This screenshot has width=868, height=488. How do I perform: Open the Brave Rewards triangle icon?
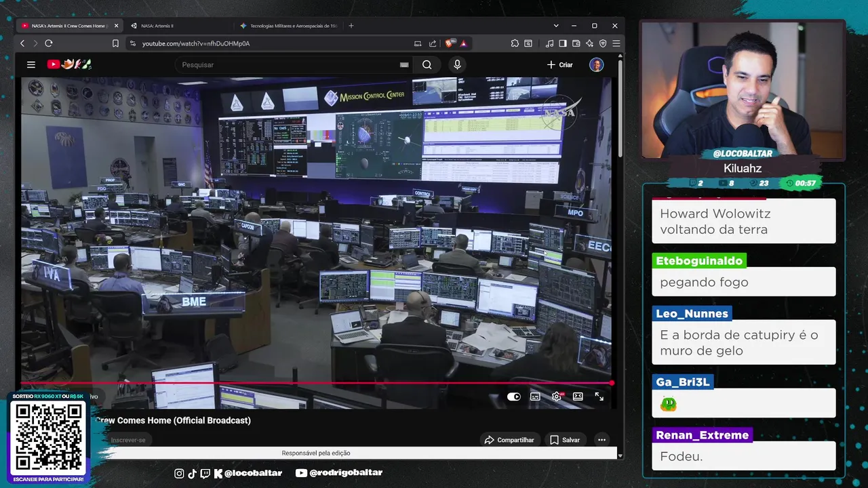(x=464, y=43)
